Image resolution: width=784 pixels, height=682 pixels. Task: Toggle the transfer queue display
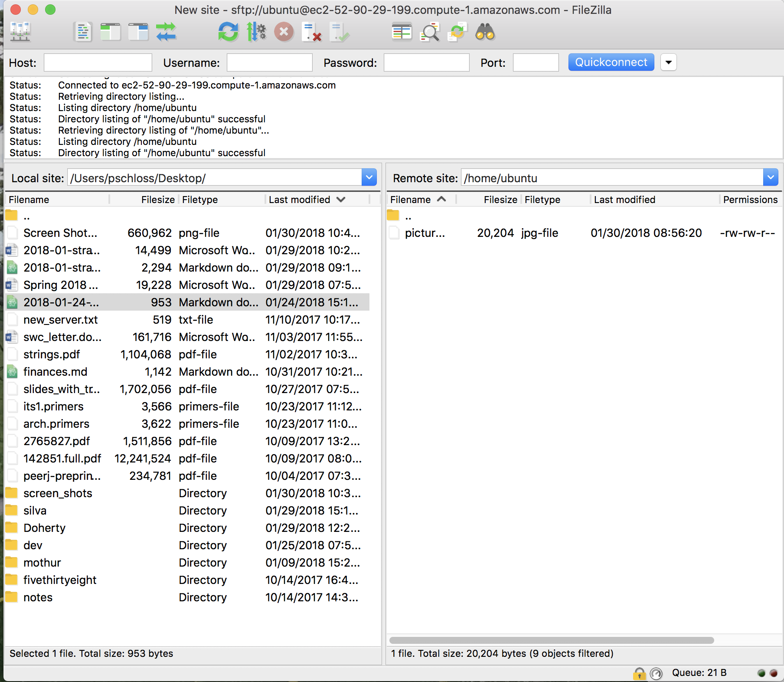coord(166,32)
